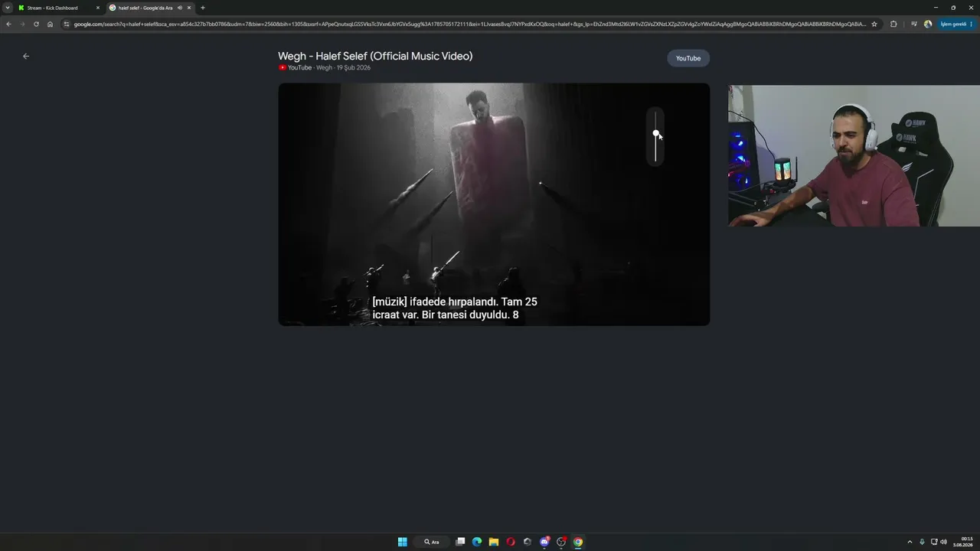Viewport: 980px width, 551px height.
Task: View site information icon in address bar
Action: pos(67,24)
